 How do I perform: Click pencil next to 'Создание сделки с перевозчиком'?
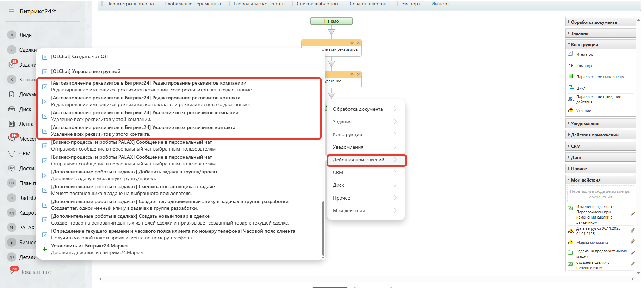pos(632,264)
